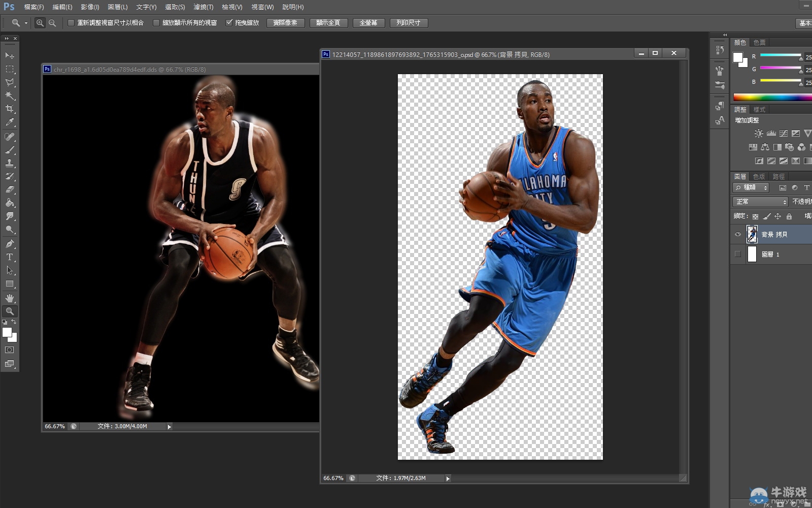Select the Eyedropper tool

(10, 122)
